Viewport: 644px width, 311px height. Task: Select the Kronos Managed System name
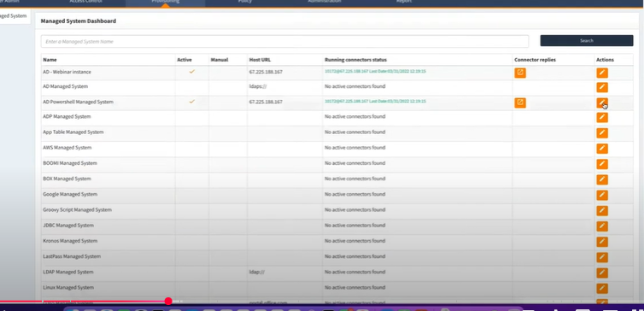(x=71, y=241)
